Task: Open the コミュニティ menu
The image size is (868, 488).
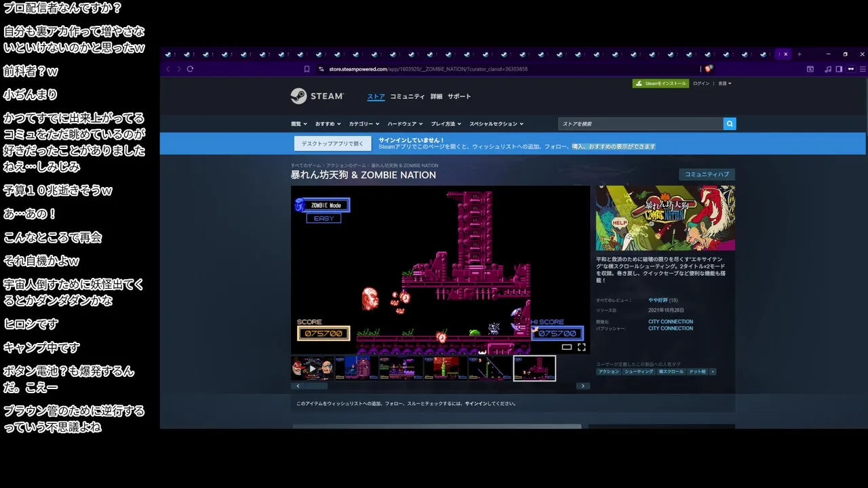Action: tap(408, 97)
